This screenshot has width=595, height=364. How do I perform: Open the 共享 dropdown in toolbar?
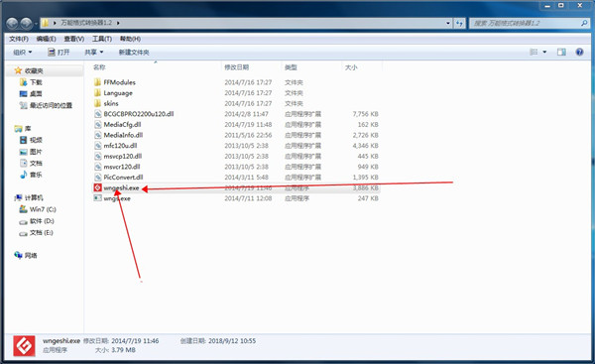pyautogui.click(x=94, y=52)
